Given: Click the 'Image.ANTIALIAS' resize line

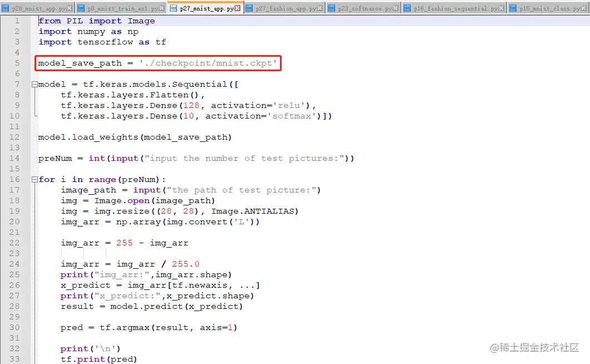Looking at the screenshot, I should click(x=179, y=211).
